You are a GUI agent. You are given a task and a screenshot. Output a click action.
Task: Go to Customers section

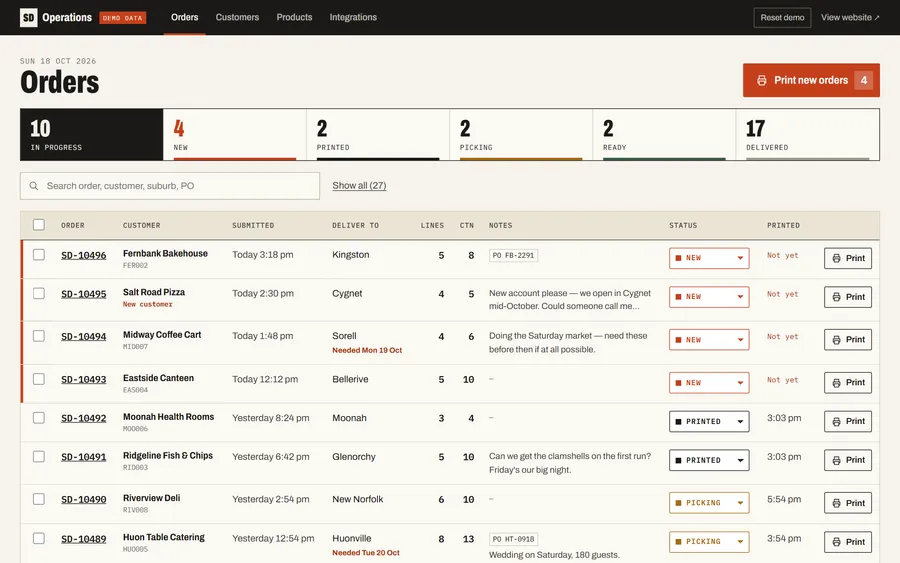pyautogui.click(x=237, y=17)
